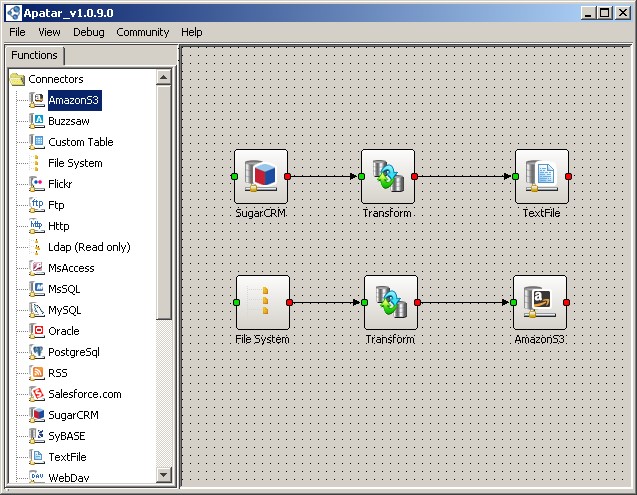
Task: Click the Functions panel scrollbar thumb
Action: pos(163,202)
